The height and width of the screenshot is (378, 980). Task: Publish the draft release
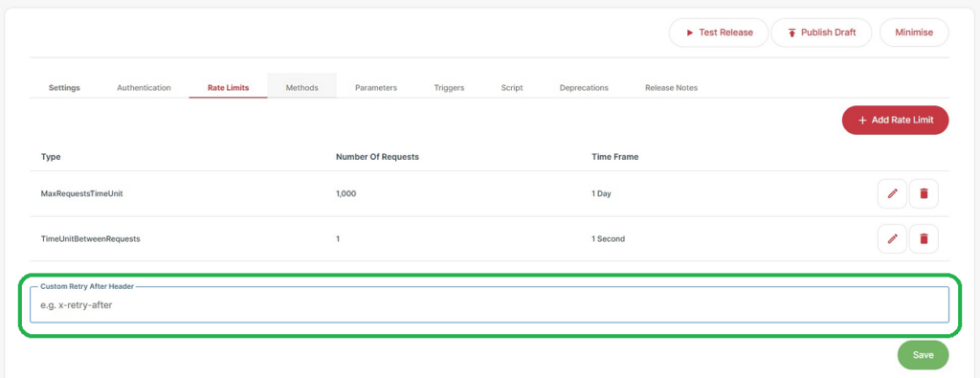[x=821, y=33]
